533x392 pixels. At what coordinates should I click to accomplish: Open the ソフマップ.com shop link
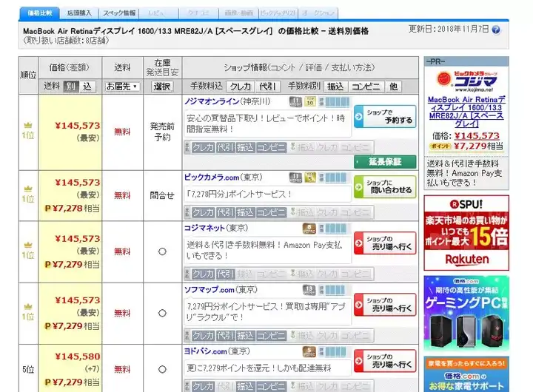pos(209,290)
